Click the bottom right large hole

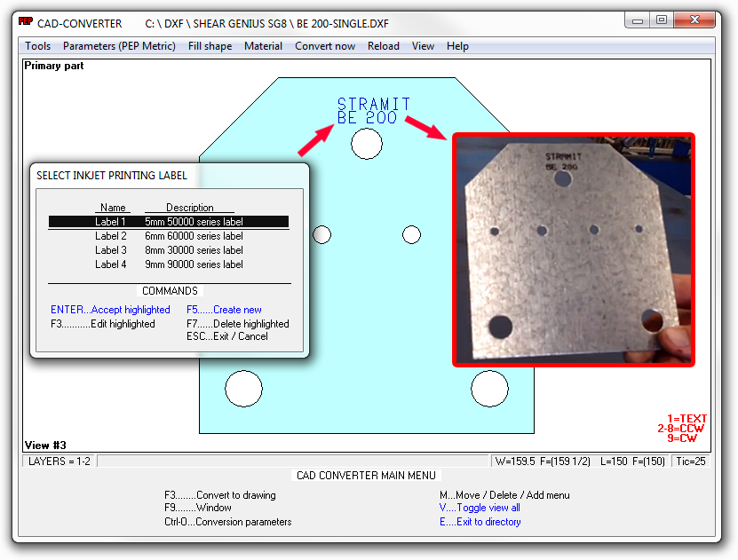tap(489, 389)
